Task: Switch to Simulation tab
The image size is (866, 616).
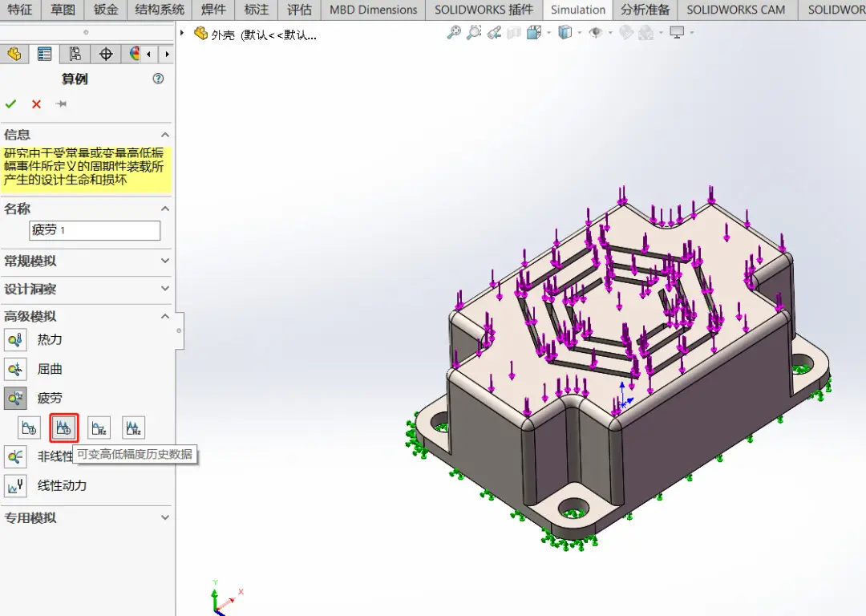Action: coord(578,10)
